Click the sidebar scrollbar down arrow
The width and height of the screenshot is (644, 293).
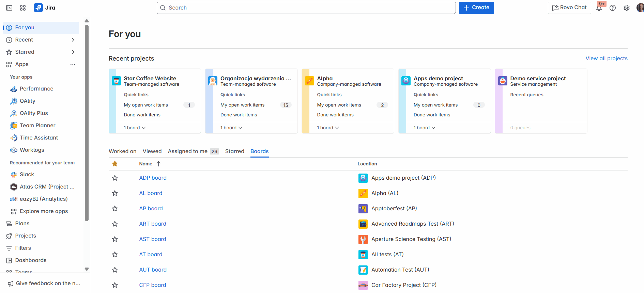[87, 269]
